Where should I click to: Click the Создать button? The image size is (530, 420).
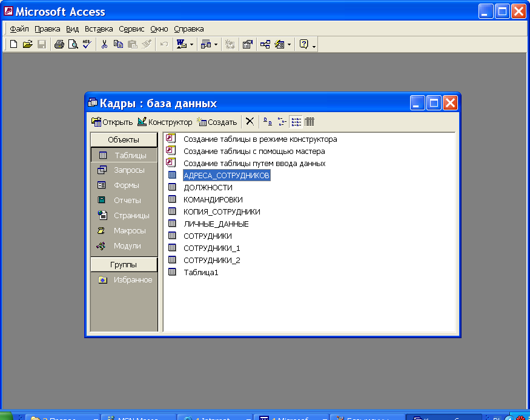click(x=217, y=122)
